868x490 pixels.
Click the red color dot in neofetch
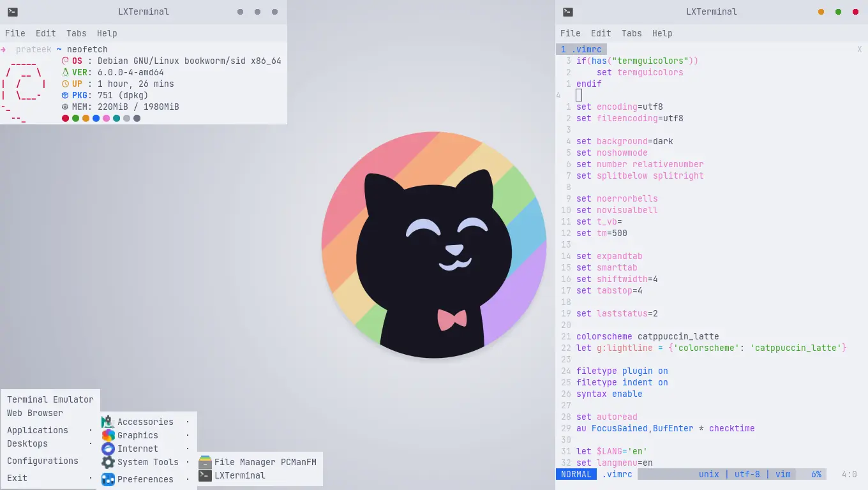[x=66, y=118]
